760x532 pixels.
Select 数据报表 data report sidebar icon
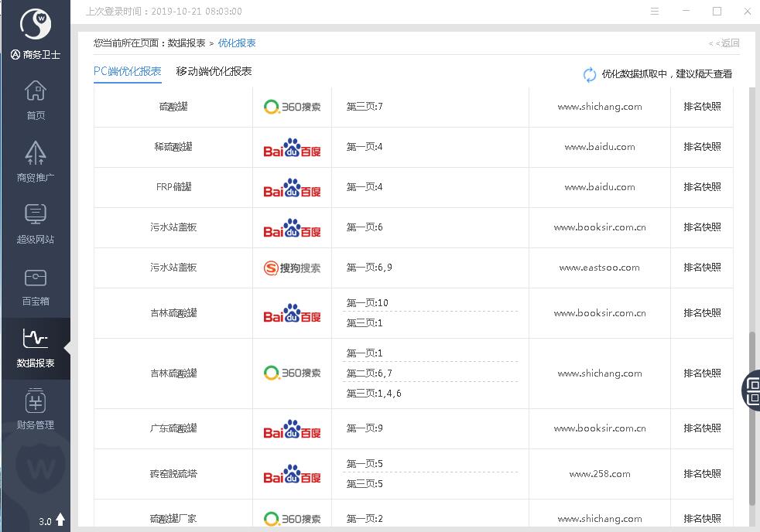click(36, 347)
